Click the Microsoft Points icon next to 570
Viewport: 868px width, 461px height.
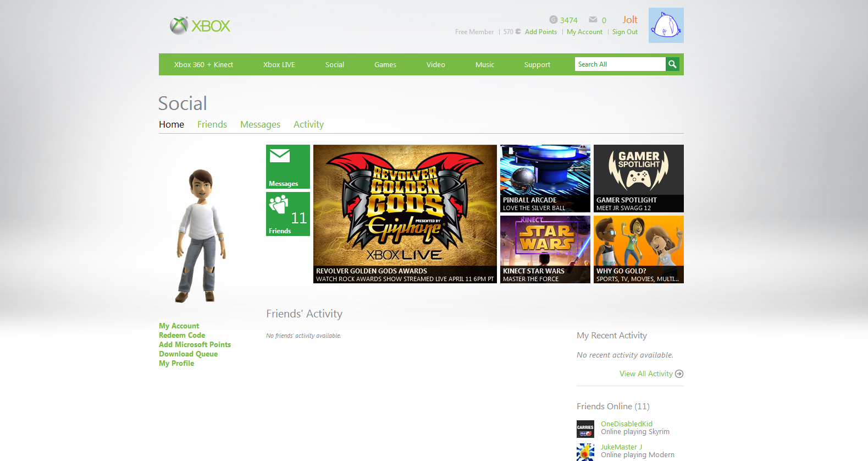tap(518, 31)
